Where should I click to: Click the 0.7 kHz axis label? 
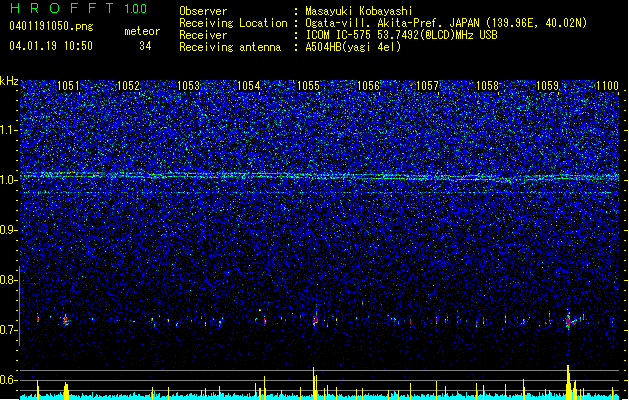point(9,330)
